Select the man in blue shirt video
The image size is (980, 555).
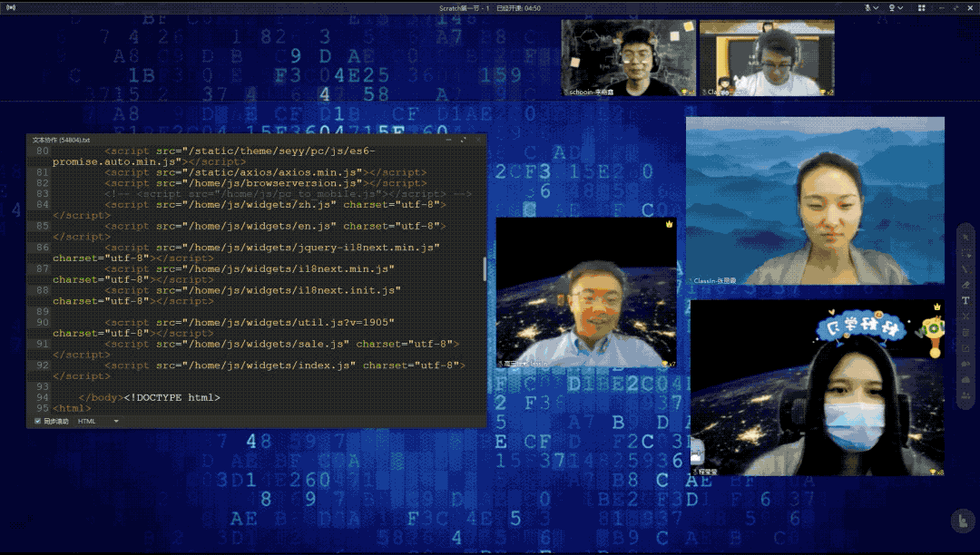586,292
